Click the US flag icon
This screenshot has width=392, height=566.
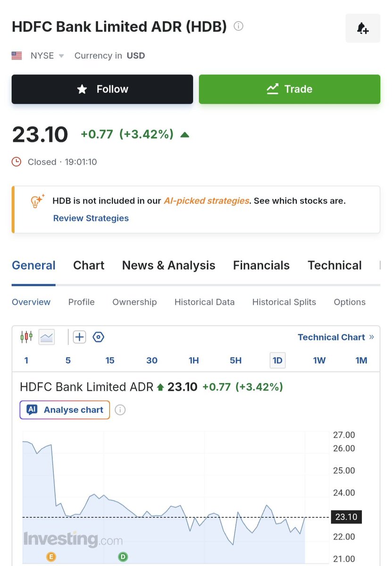point(17,56)
